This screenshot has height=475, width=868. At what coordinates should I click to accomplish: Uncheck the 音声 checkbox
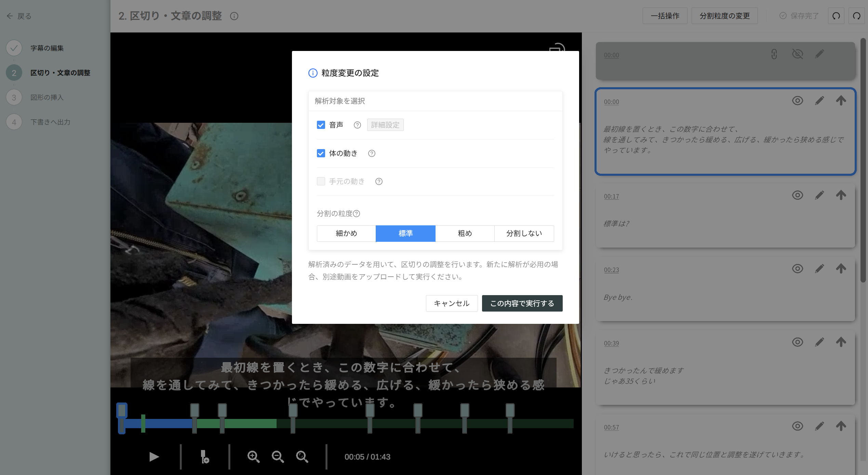pos(321,125)
